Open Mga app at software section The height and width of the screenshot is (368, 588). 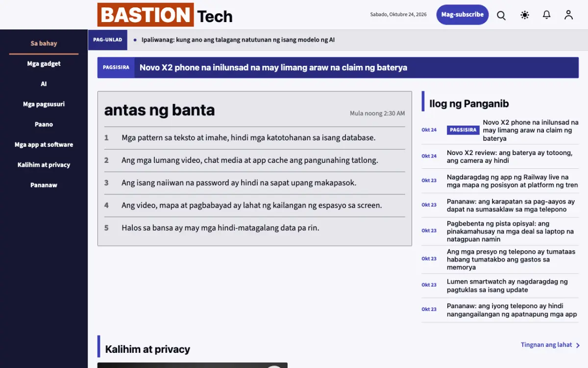(44, 145)
